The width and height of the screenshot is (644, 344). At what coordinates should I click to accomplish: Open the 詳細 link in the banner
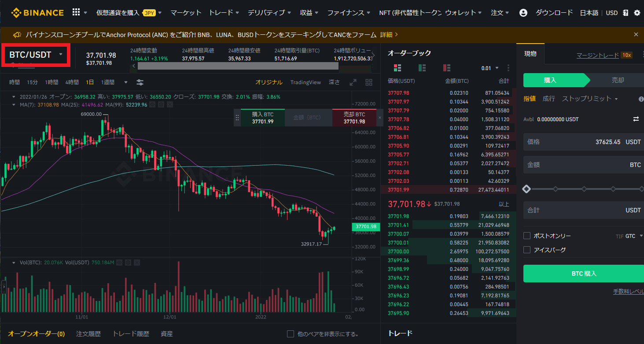[389, 34]
